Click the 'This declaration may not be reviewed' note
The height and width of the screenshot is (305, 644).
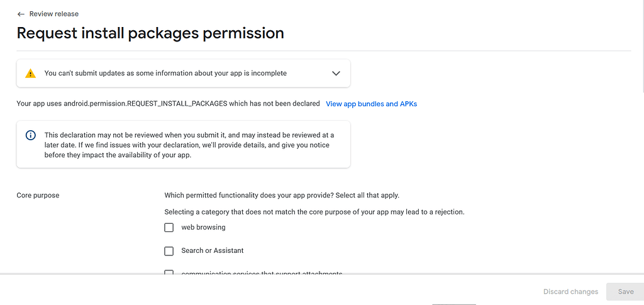click(189, 145)
